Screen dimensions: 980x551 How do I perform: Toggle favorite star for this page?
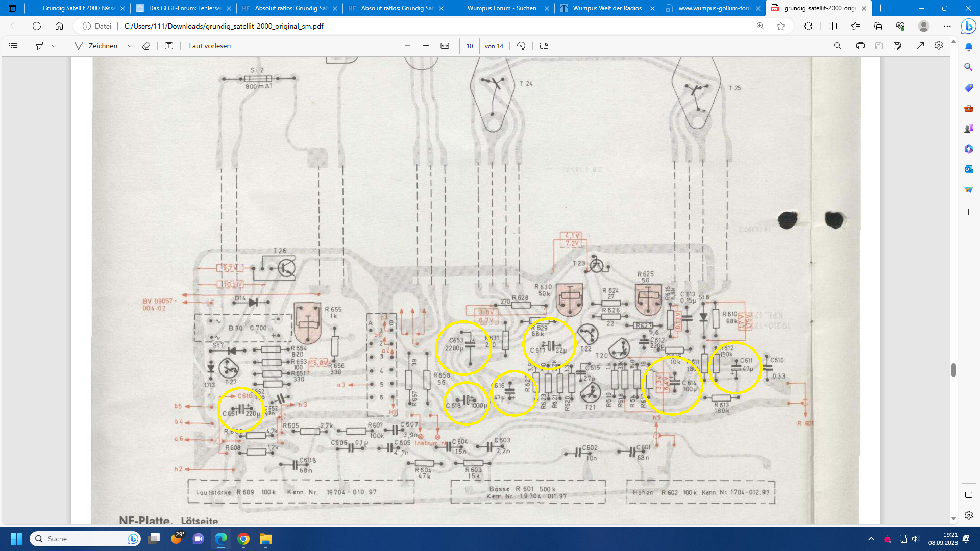point(781,26)
